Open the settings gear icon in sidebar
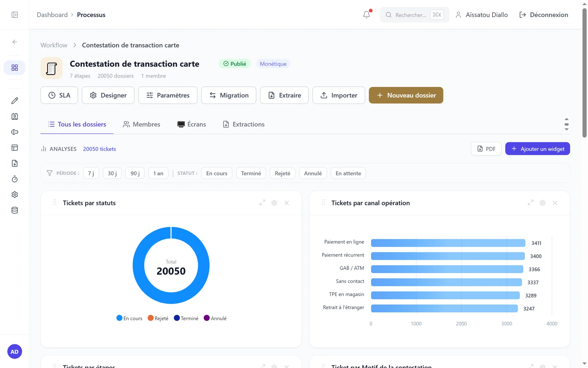The image size is (588, 368). click(x=15, y=195)
